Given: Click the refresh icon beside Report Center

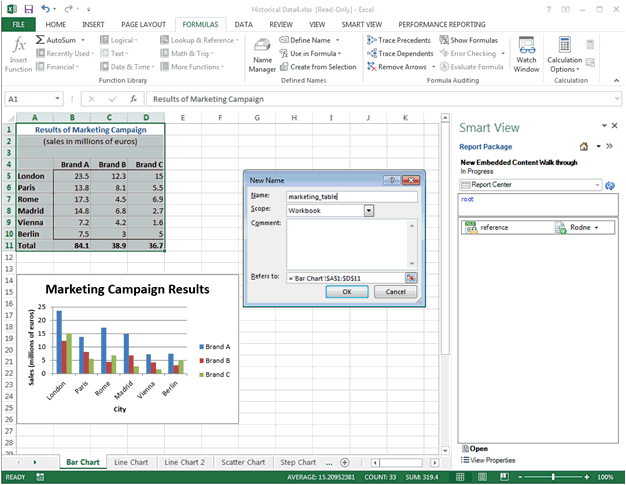Looking at the screenshot, I should point(610,186).
